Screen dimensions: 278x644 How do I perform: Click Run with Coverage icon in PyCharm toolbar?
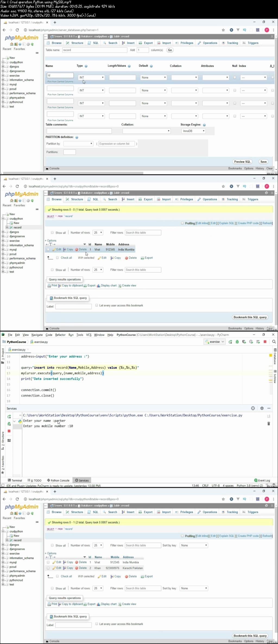point(244,342)
